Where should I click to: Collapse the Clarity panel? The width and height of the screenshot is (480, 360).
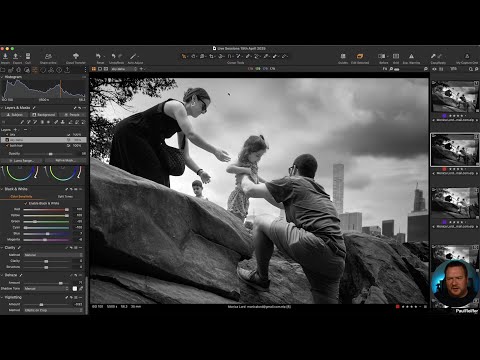(x=2, y=248)
